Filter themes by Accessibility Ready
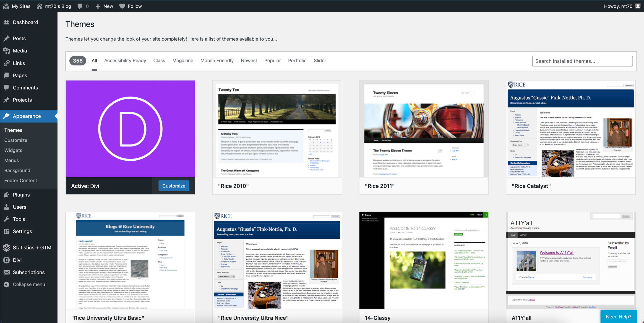The image size is (644, 323). (125, 60)
